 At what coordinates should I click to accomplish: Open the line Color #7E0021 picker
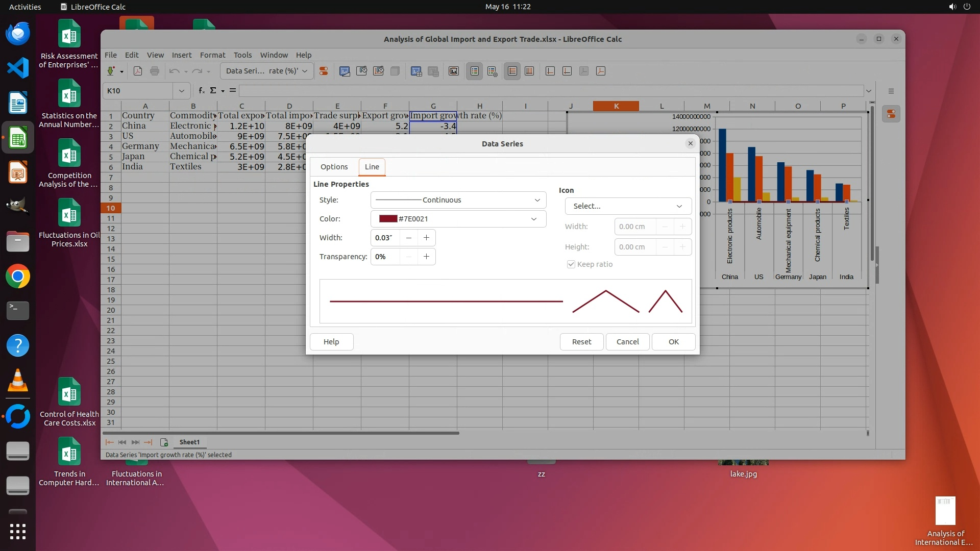tap(458, 219)
